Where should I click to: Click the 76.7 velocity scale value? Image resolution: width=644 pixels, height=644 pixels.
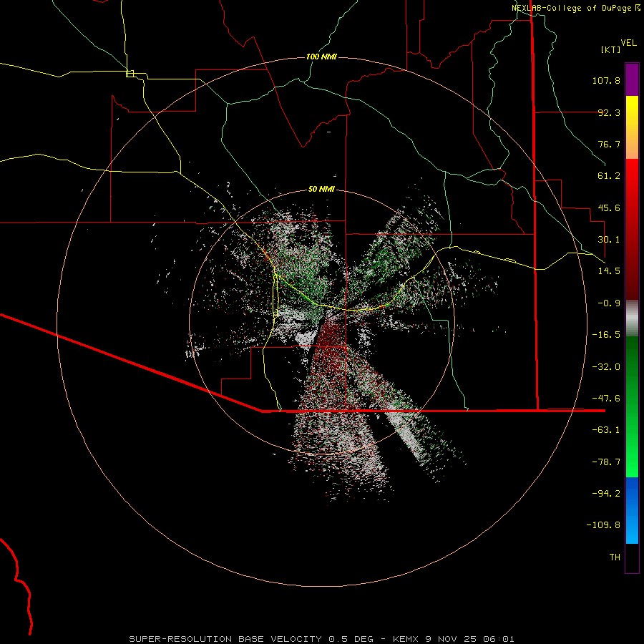[x=609, y=144]
